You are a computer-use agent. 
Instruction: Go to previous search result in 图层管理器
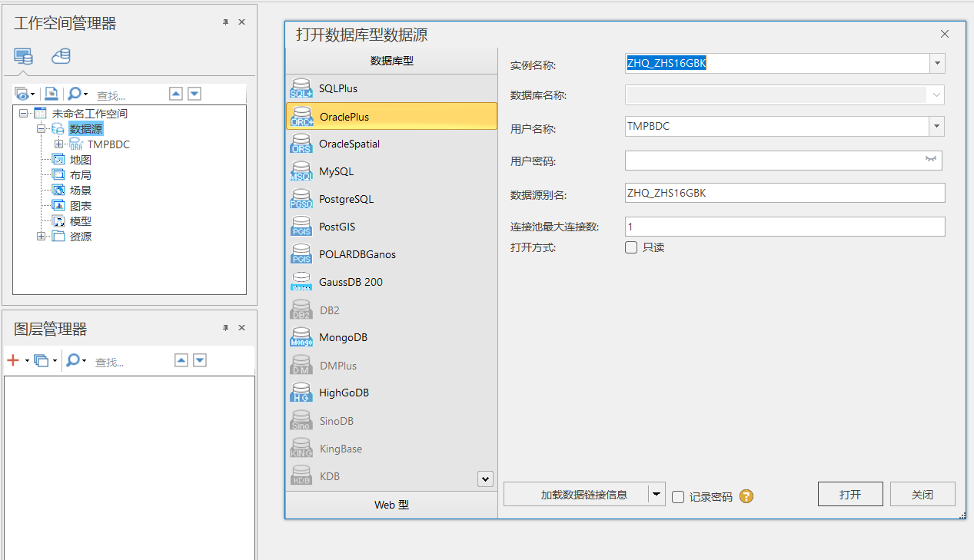[181, 360]
